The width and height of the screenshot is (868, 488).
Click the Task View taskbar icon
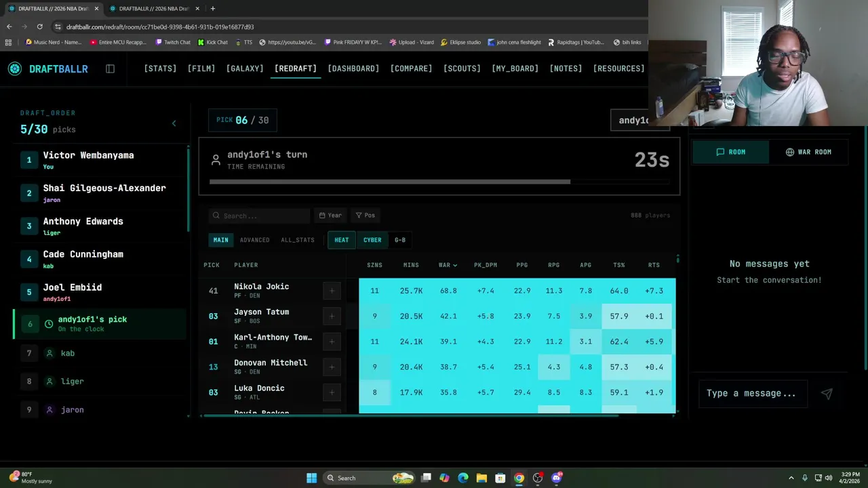[426, 478]
